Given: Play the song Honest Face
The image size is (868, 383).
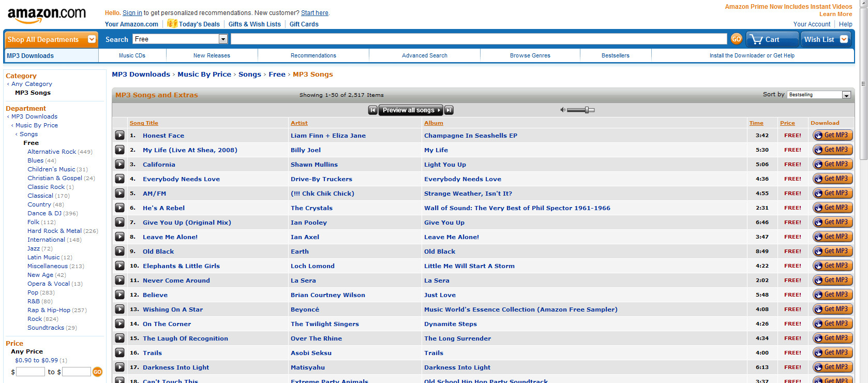Looking at the screenshot, I should [119, 135].
